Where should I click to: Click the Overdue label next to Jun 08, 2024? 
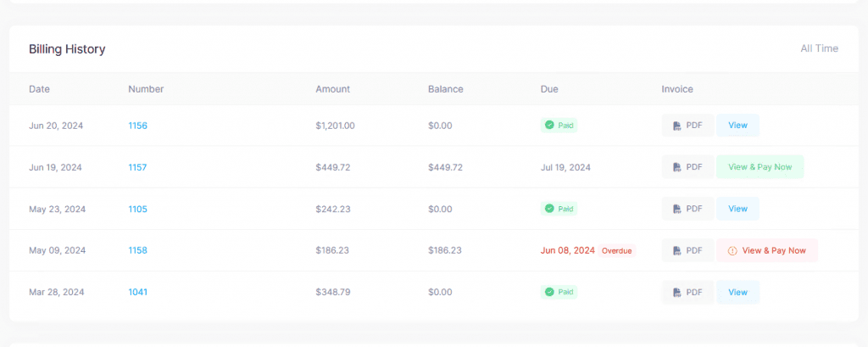click(617, 250)
